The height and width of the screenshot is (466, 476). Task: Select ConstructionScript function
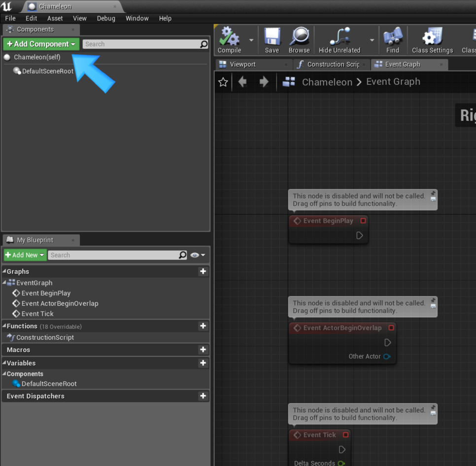tap(45, 337)
